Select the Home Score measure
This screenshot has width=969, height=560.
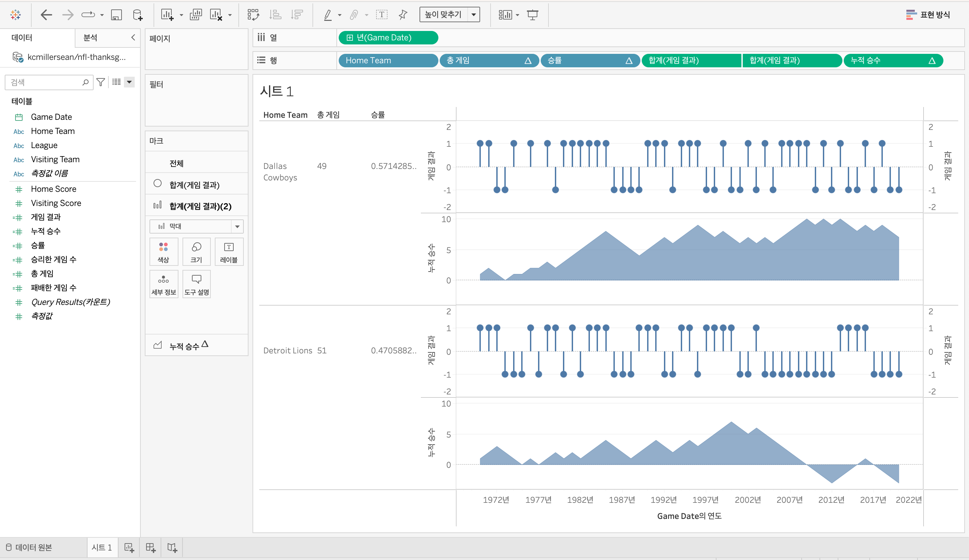point(54,189)
